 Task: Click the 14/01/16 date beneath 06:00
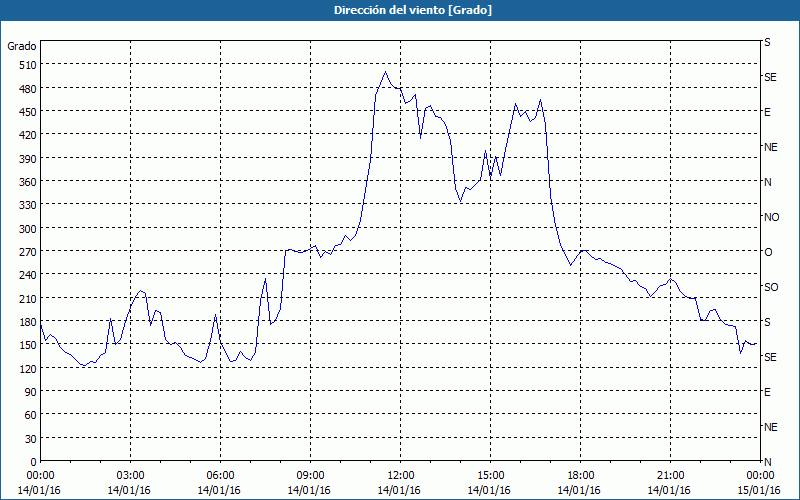point(219,490)
